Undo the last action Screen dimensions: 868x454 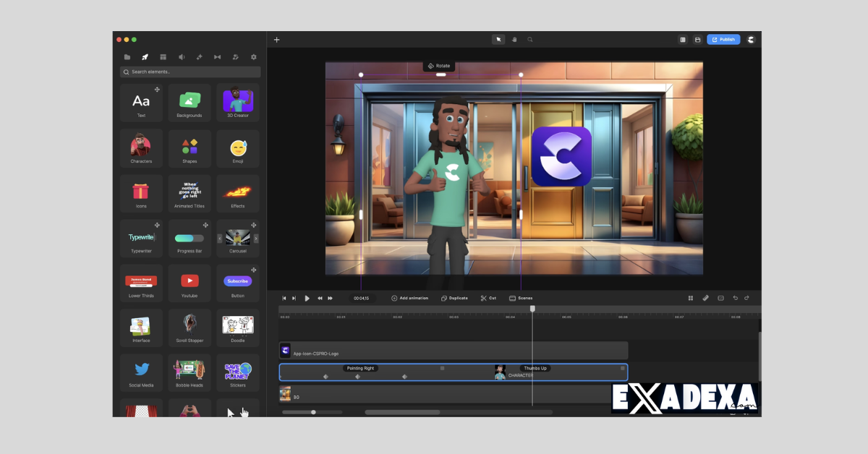735,298
